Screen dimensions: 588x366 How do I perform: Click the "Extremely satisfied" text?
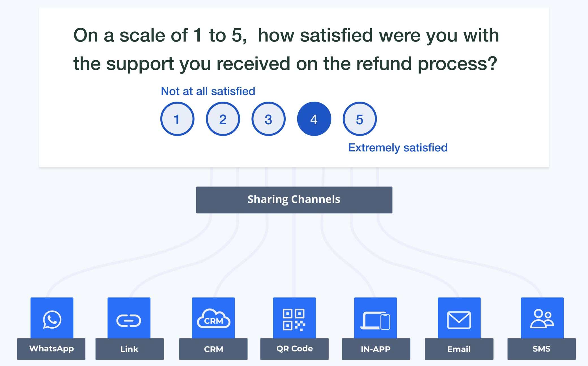click(398, 148)
